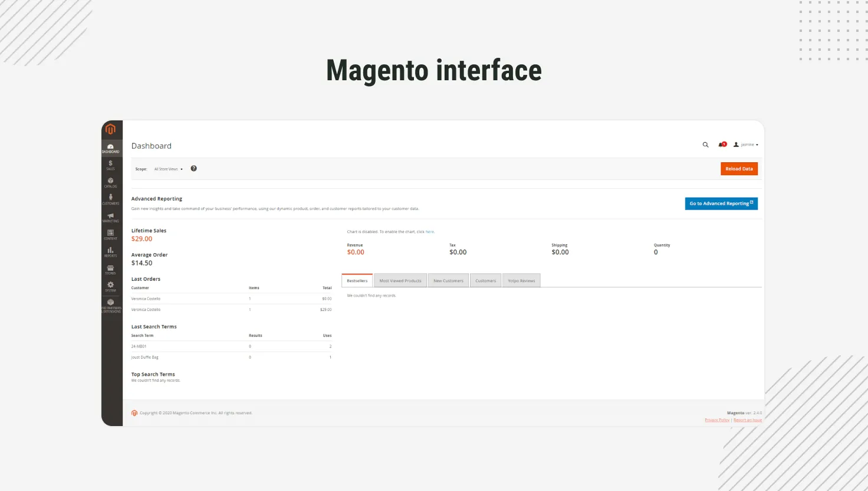Open the Marketing menu
This screenshot has width=868, height=491.
(x=110, y=217)
